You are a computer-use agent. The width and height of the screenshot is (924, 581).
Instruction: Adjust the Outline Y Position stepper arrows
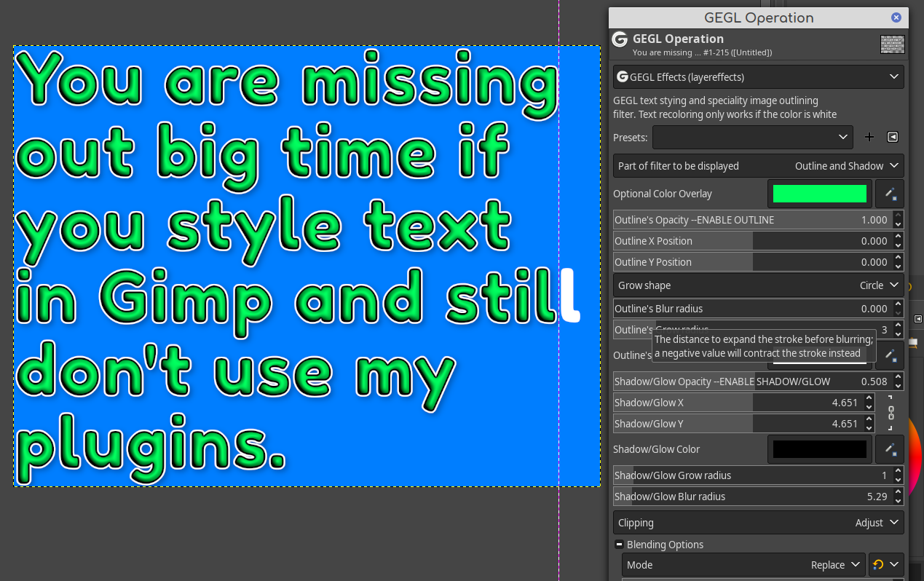[x=898, y=262]
